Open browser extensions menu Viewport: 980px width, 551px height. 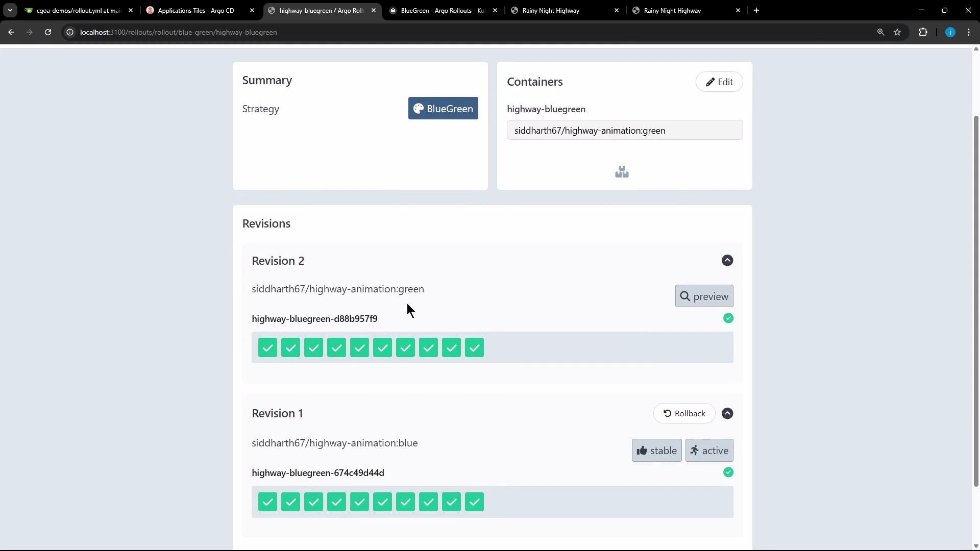pos(923,32)
